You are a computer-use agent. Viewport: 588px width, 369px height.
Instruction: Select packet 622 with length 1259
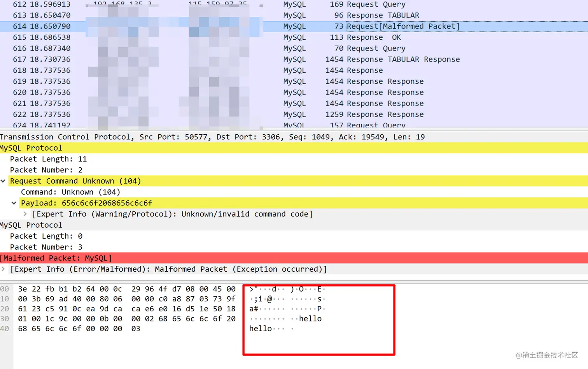294,114
